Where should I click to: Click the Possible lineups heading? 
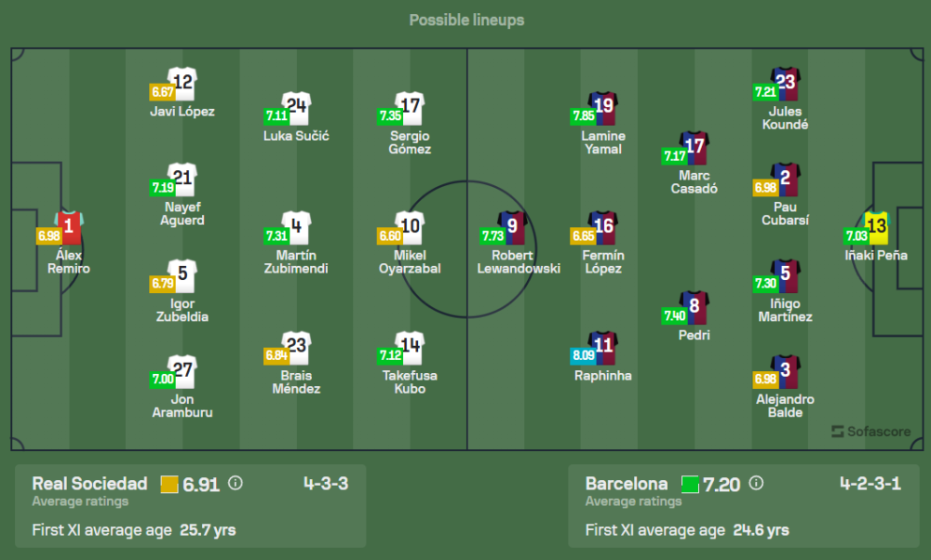click(x=466, y=20)
